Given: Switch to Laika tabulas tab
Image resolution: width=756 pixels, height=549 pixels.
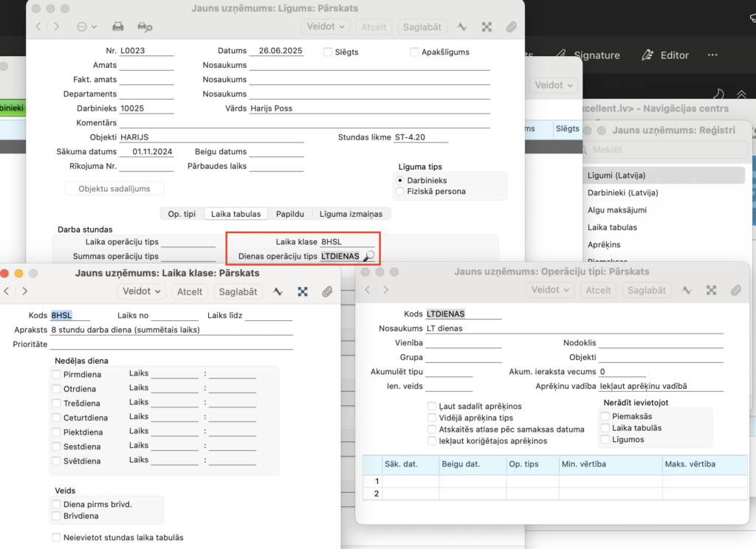Looking at the screenshot, I should click(236, 214).
